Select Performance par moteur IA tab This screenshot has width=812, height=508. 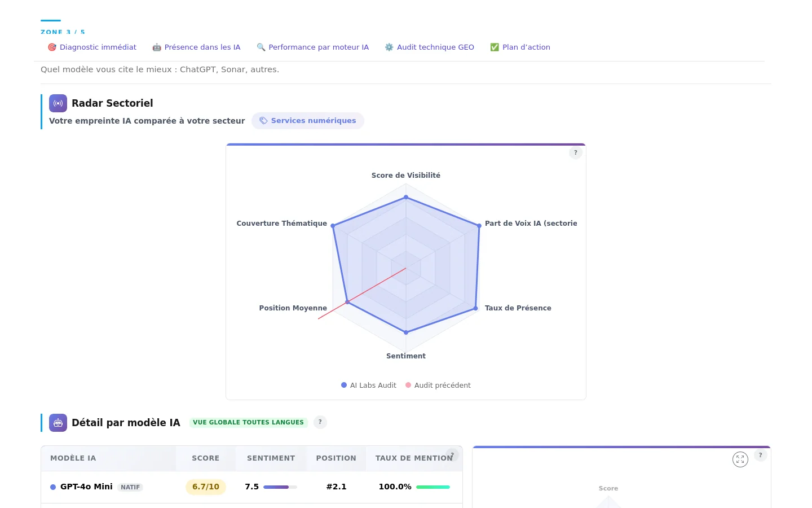click(312, 47)
